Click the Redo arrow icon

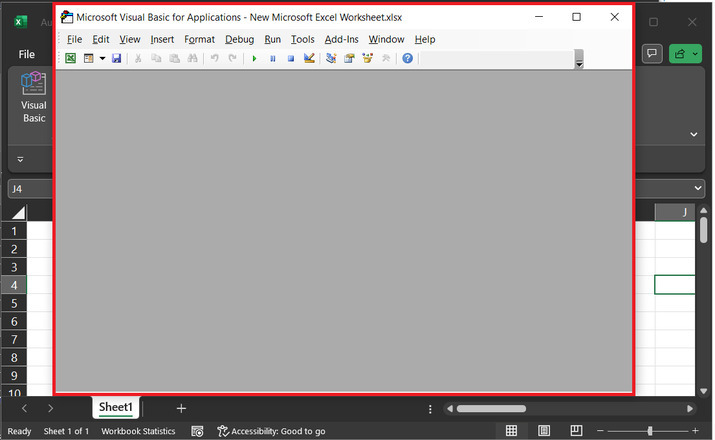click(233, 58)
